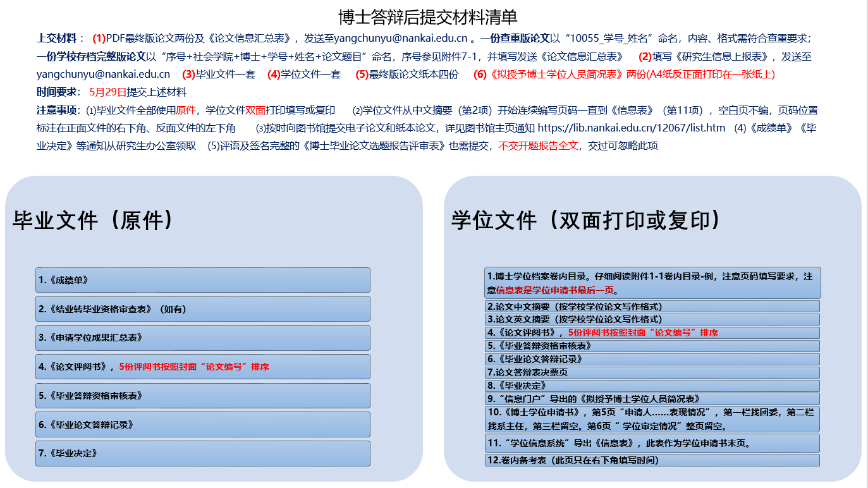The width and height of the screenshot is (868, 488).
Task: Click item 4.《论文评阅书》 in the 毕业文件 panel
Action: (202, 367)
